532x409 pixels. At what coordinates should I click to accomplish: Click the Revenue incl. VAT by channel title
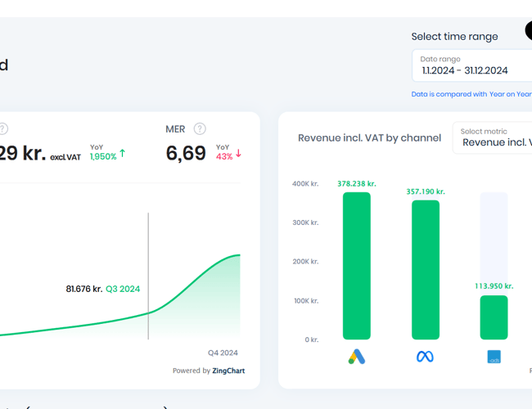click(x=369, y=138)
